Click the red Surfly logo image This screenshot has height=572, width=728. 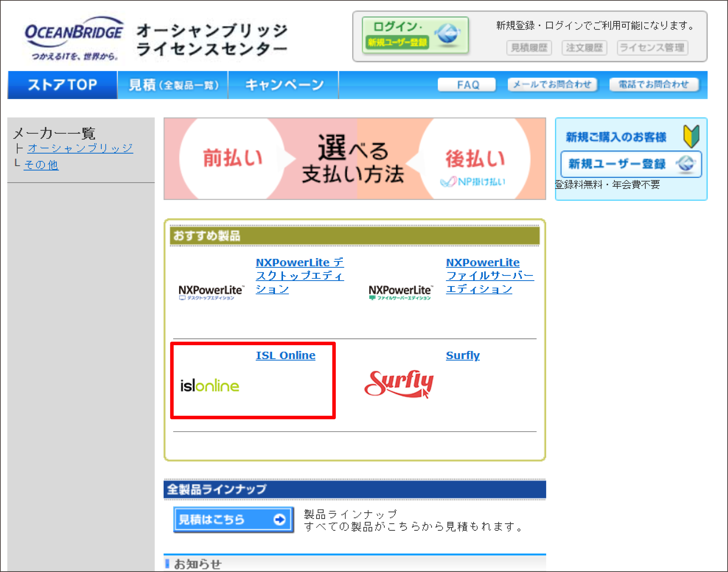click(x=399, y=384)
